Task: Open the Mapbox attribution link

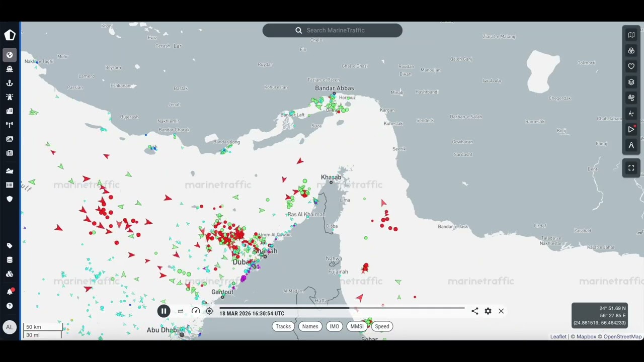Action: (586, 337)
